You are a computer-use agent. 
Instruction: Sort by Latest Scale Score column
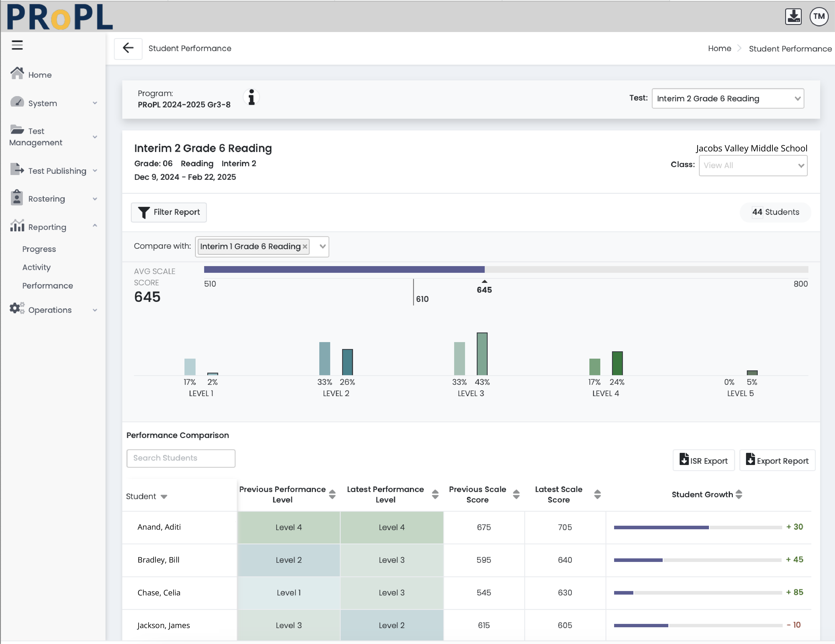click(597, 494)
